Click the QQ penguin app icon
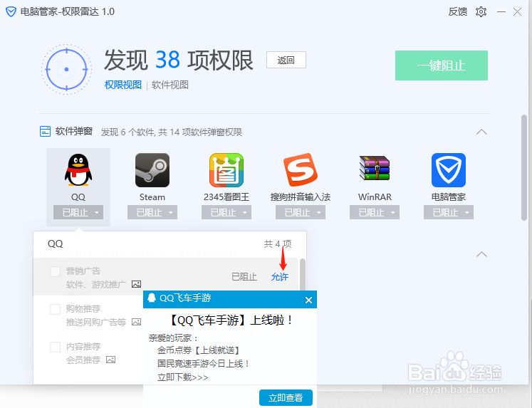The image size is (532, 408). click(78, 170)
